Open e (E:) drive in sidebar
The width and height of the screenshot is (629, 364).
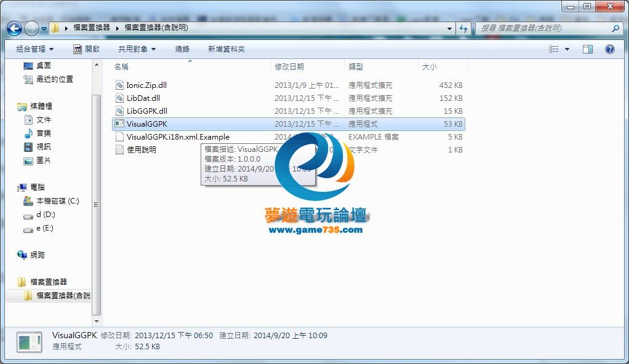point(44,228)
